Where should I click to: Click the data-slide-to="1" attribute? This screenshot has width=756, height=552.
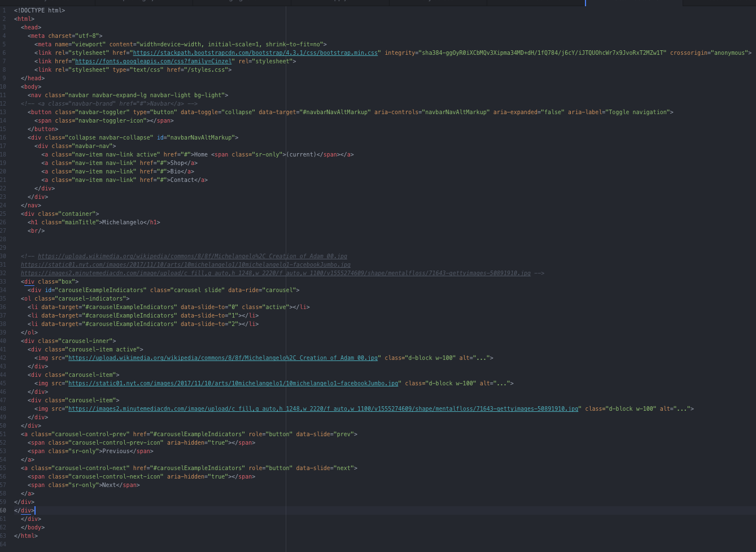pos(209,315)
